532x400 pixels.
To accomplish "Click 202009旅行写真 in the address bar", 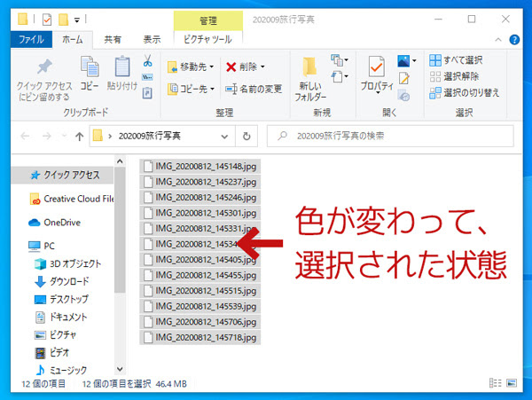I will tap(149, 136).
